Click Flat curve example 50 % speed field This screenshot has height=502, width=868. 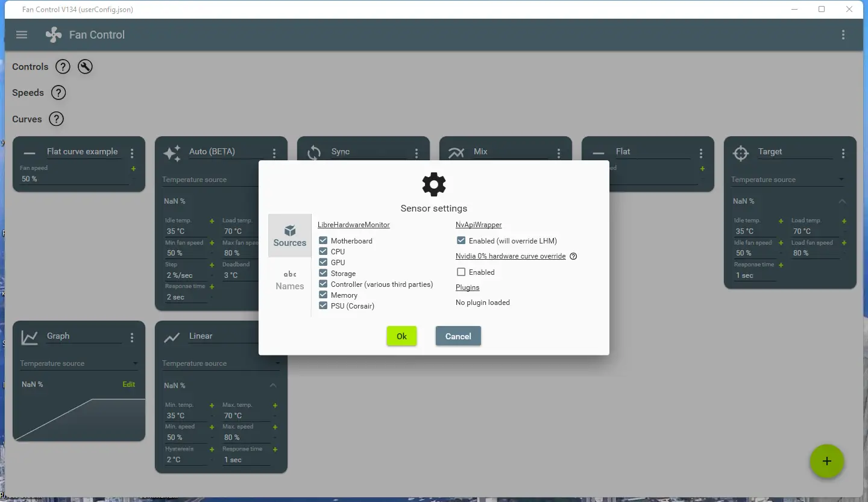pos(74,179)
